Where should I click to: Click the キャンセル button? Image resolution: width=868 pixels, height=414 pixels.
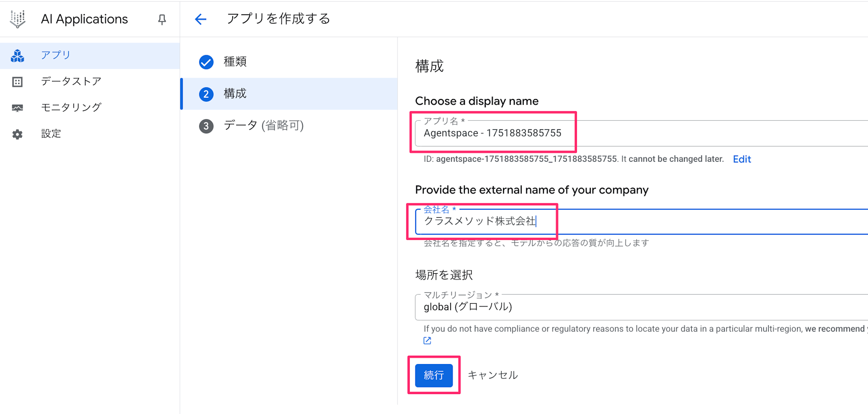pos(493,375)
